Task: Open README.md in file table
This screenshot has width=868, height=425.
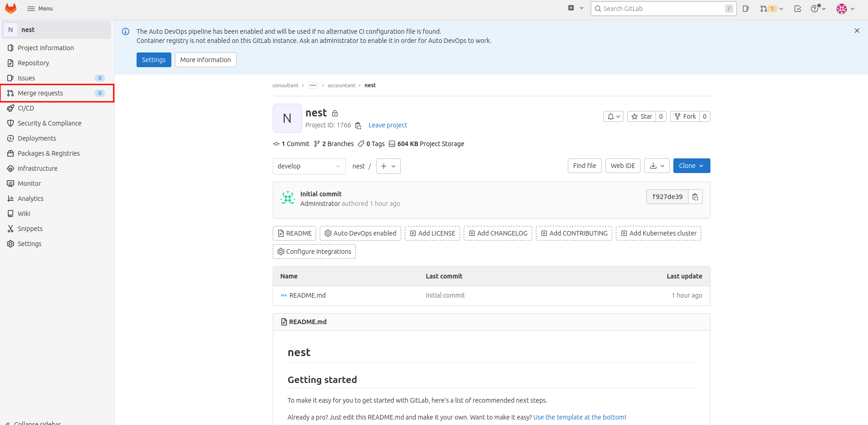Action: pos(307,295)
